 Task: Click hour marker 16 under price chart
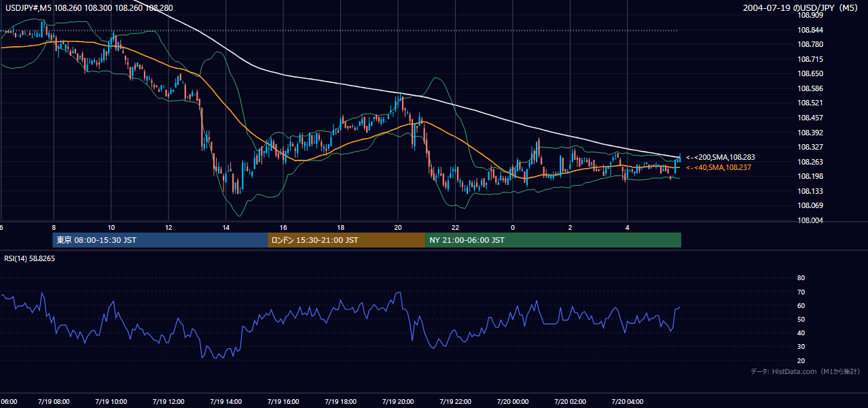[283, 227]
